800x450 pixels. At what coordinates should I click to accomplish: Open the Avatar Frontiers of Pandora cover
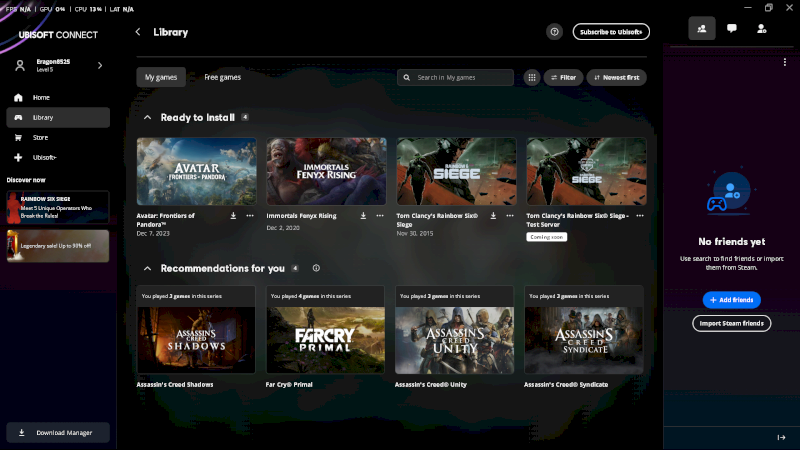tap(196, 171)
